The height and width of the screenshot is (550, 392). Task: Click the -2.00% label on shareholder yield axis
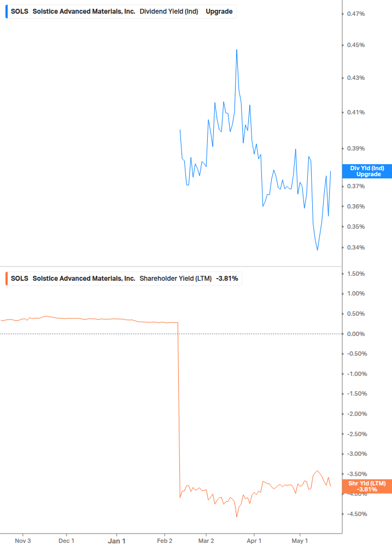(357, 414)
